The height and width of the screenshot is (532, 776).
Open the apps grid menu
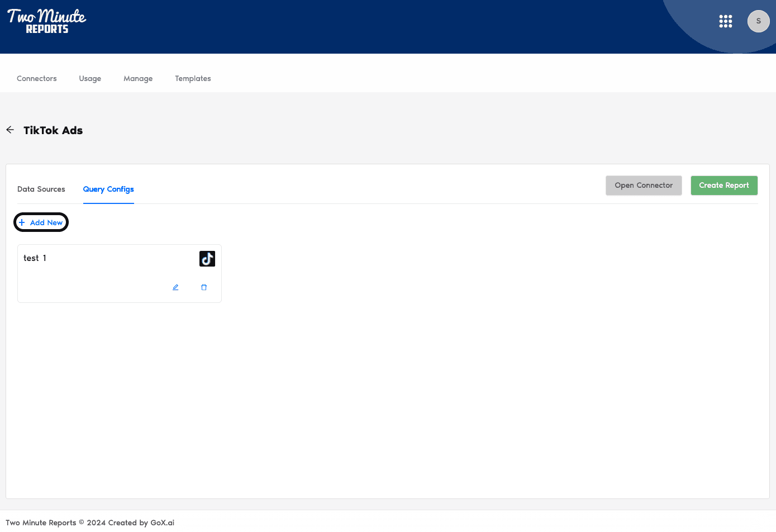coord(725,21)
